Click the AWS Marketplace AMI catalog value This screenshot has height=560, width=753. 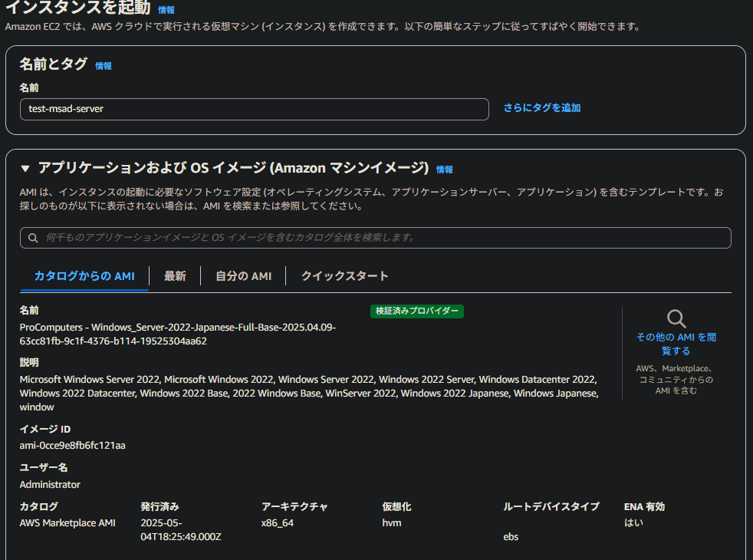[x=67, y=522]
